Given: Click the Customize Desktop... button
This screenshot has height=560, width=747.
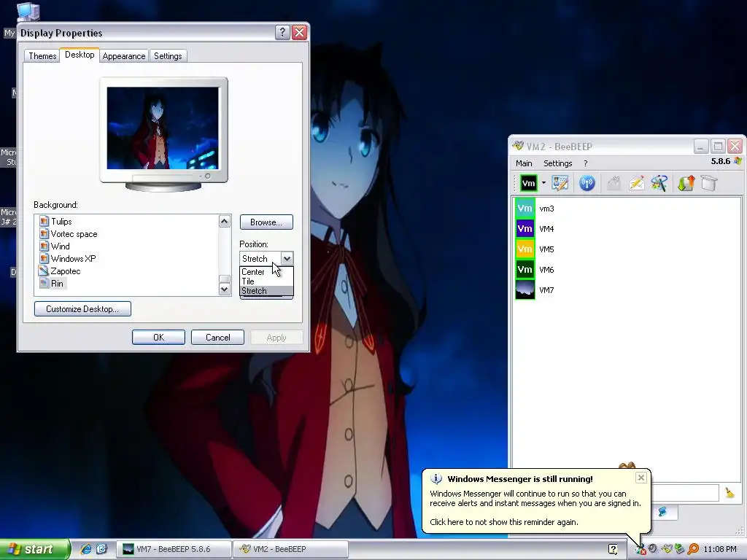Looking at the screenshot, I should coord(83,309).
